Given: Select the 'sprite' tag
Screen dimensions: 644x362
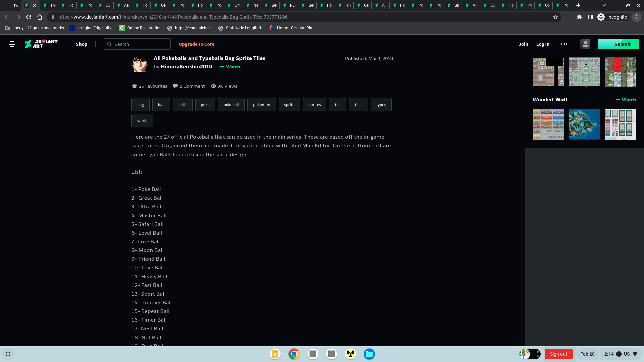Looking at the screenshot, I should (289, 105).
